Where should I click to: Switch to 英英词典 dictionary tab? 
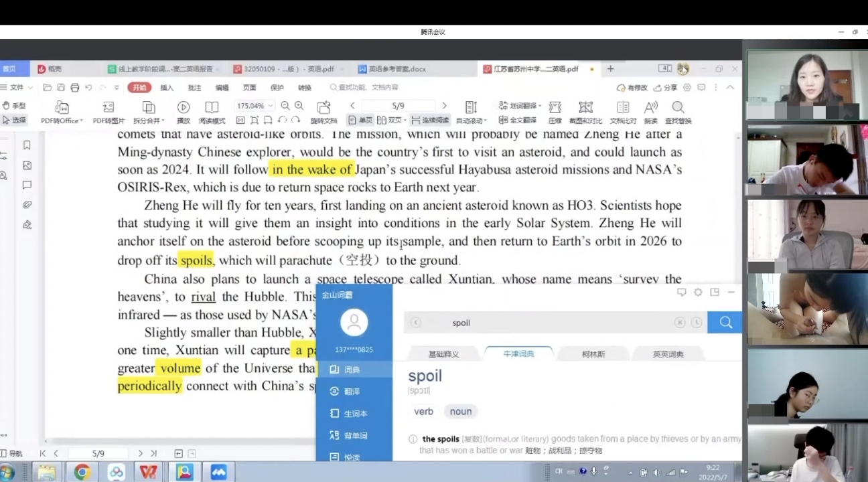coord(668,354)
